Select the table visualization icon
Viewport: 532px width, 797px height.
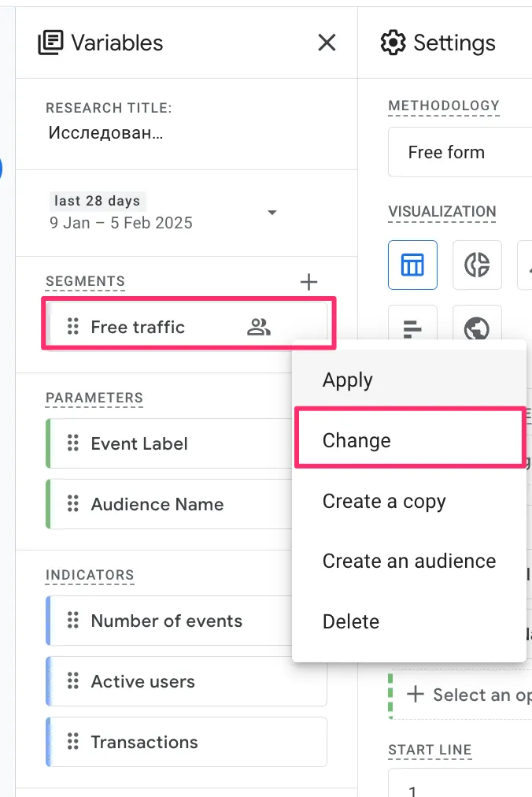point(412,265)
